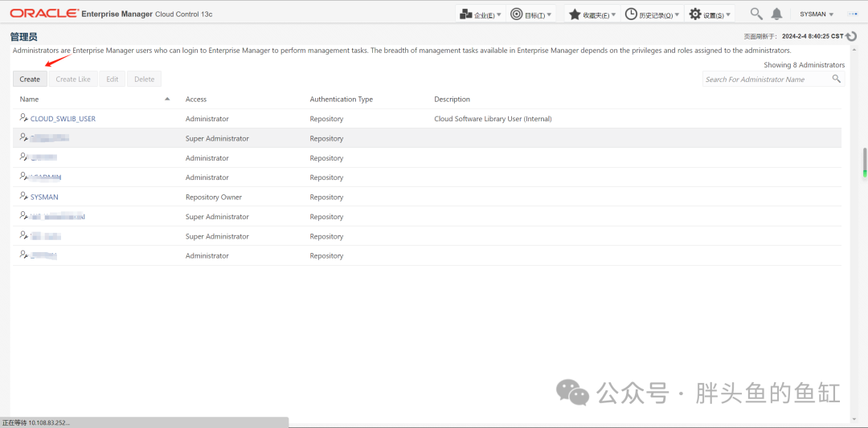Sort by the Name column header
This screenshot has width=868, height=428.
coord(30,99)
